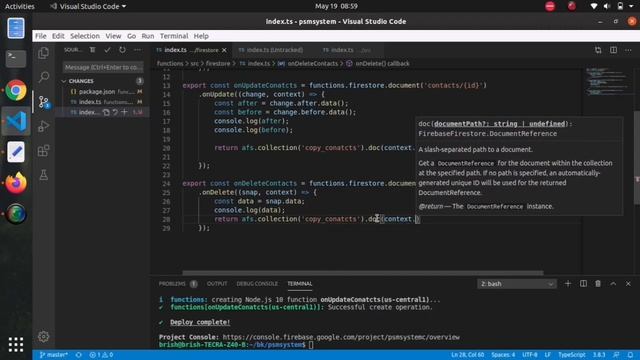Maximize the panel with up chevron

pyautogui.click(x=613, y=284)
